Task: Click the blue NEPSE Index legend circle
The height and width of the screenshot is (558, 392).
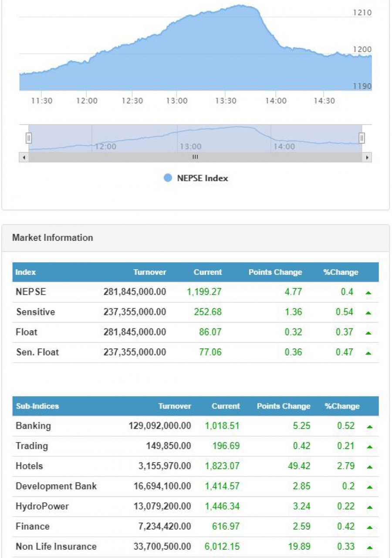Action: pyautogui.click(x=168, y=178)
